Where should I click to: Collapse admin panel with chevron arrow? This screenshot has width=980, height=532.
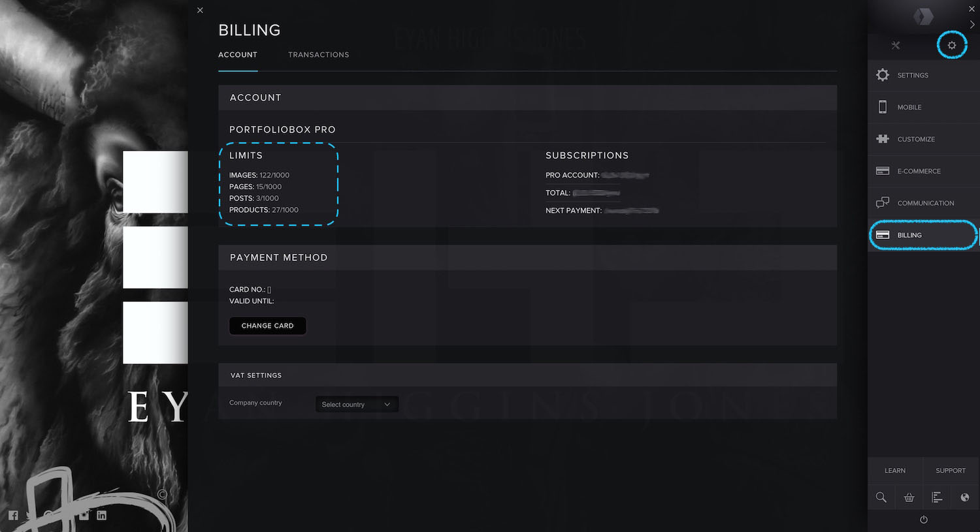(972, 25)
